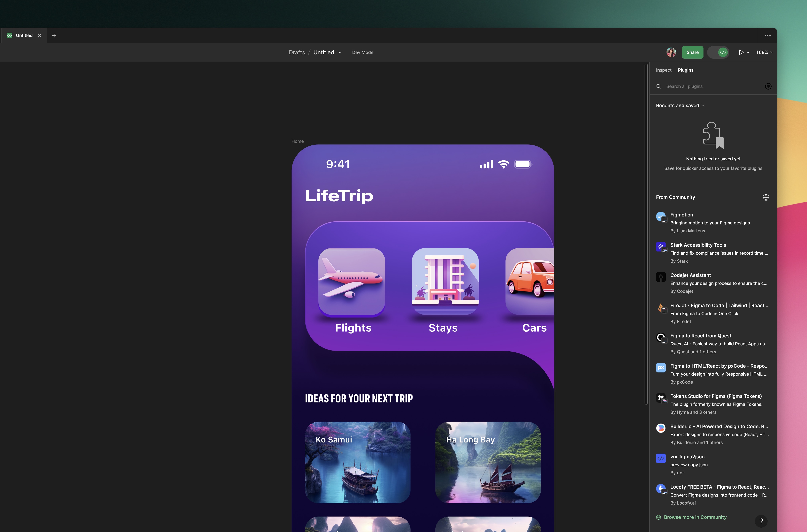This screenshot has height=532, width=807.
Task: Click the green Share button
Action: [x=692, y=52]
